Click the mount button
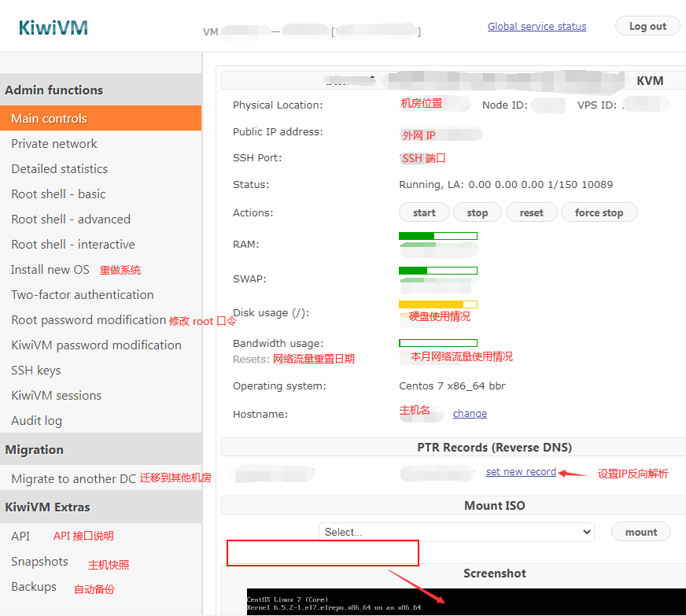 coord(641,532)
